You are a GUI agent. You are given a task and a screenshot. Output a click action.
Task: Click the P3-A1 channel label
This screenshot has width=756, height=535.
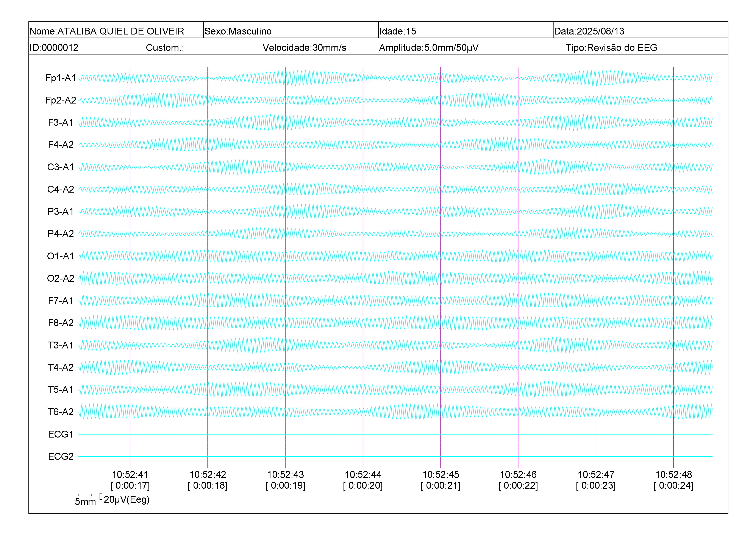click(x=61, y=212)
